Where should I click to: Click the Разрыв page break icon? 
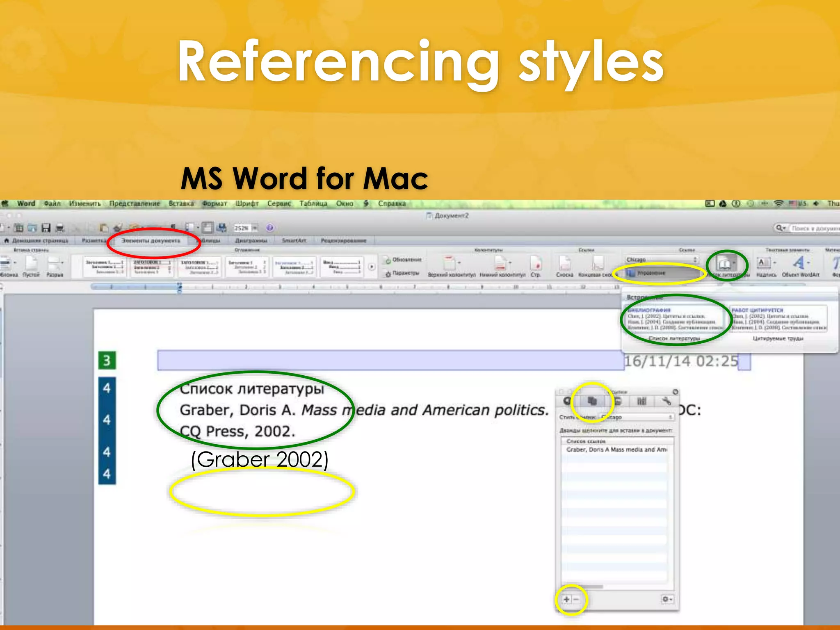pyautogui.click(x=54, y=262)
